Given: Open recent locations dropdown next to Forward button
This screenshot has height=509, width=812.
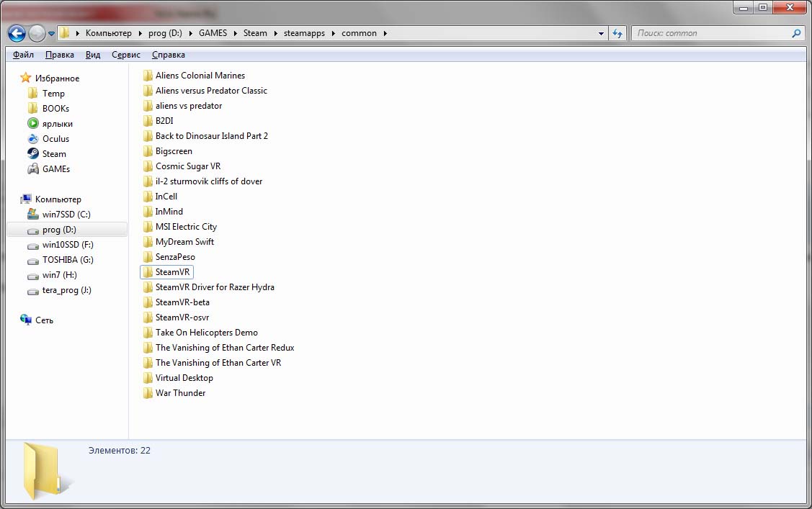Looking at the screenshot, I should [x=51, y=34].
